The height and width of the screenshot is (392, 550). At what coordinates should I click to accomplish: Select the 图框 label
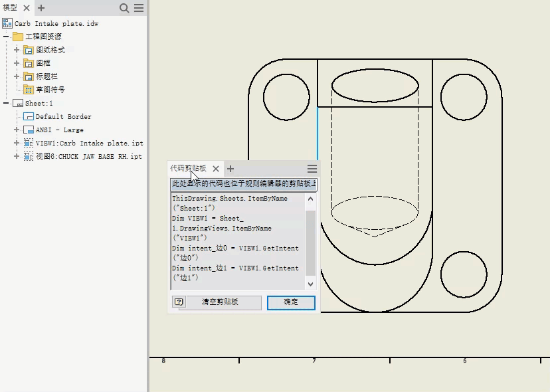point(43,63)
